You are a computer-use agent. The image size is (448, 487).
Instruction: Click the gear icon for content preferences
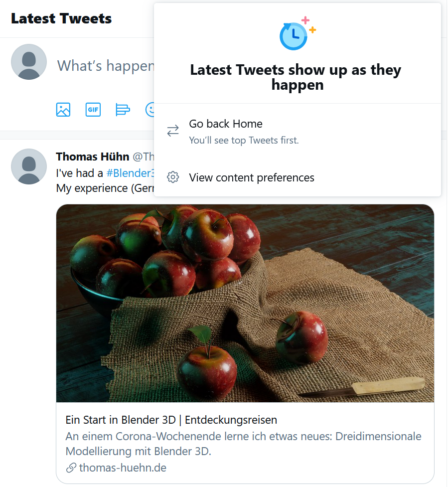(173, 177)
